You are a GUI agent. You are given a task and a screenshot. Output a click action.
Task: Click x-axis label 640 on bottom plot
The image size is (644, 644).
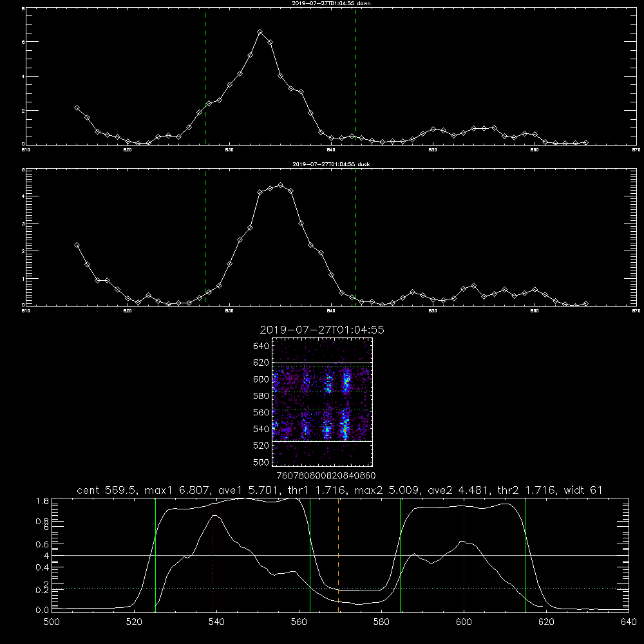point(629,622)
